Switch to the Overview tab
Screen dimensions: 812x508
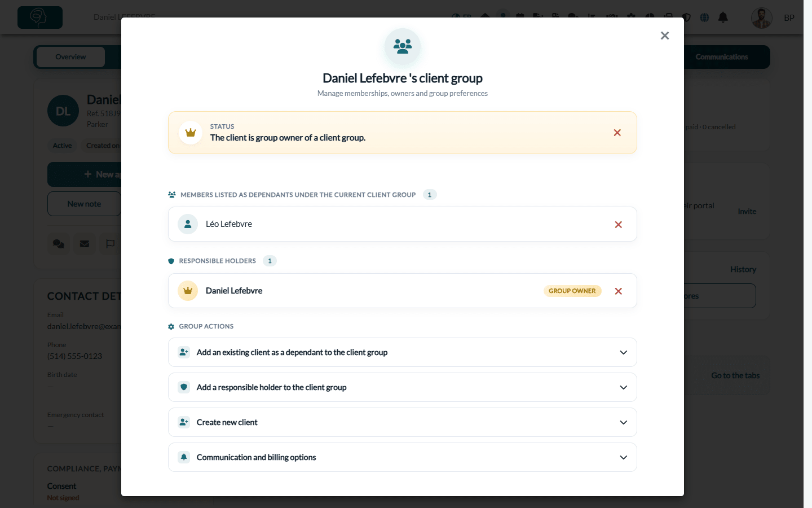[70, 57]
